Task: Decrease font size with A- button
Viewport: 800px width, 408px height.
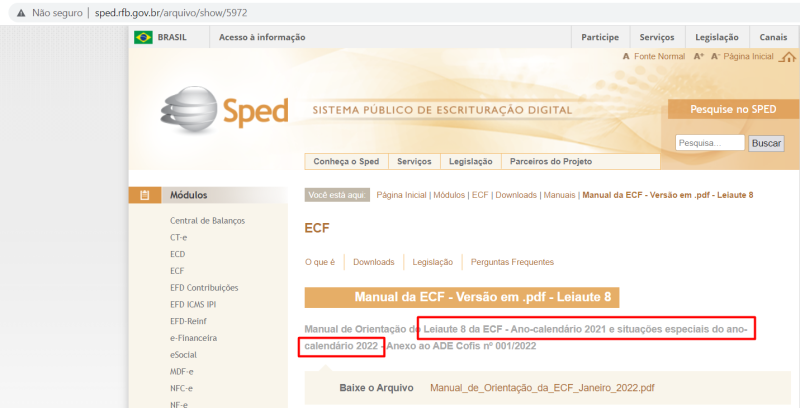Action: click(x=715, y=57)
